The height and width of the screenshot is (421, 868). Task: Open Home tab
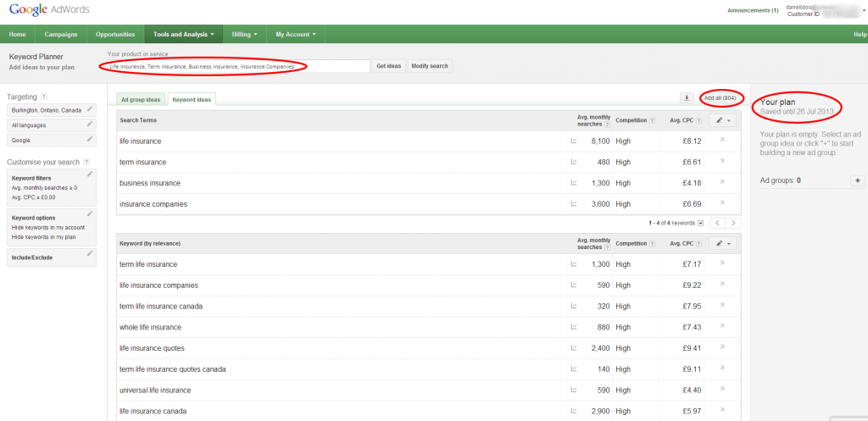[18, 34]
